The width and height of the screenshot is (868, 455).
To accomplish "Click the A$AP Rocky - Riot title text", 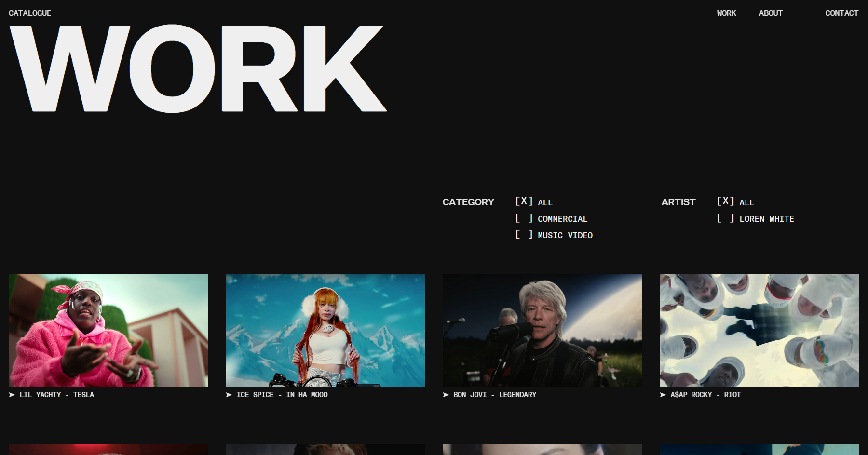I will [x=705, y=395].
